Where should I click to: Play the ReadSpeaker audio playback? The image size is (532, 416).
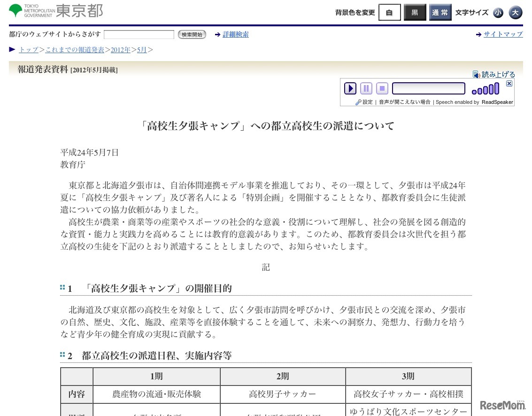(350, 88)
